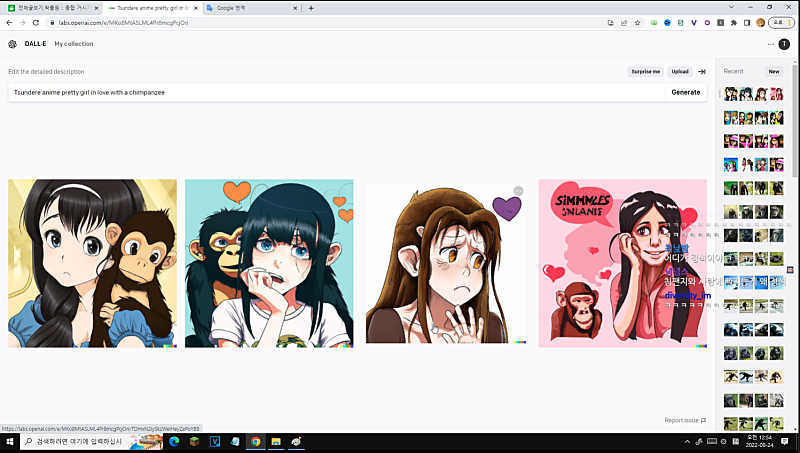This screenshot has width=800, height=453.
Task: Click the share page icon in address bar
Action: 624,22
